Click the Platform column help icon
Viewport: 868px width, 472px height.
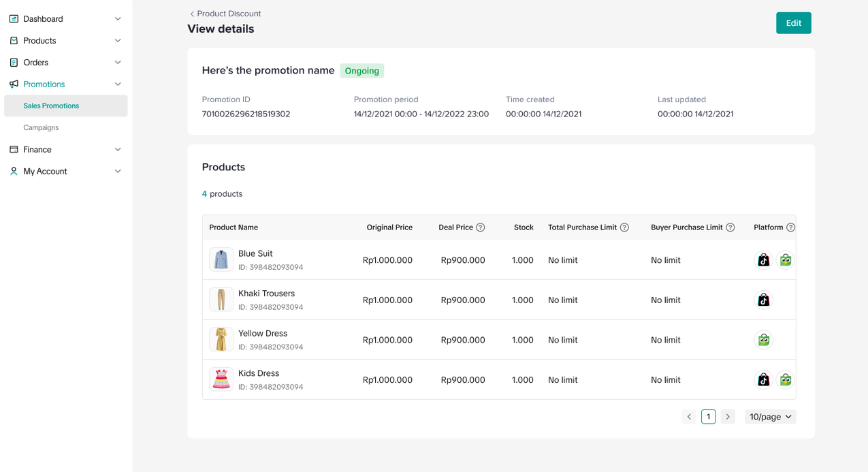790,227
